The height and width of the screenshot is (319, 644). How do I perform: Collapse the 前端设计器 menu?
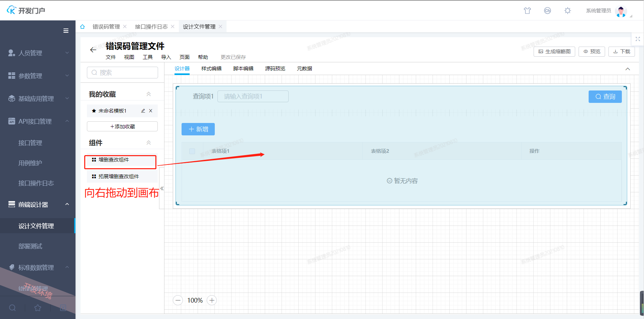(38, 204)
